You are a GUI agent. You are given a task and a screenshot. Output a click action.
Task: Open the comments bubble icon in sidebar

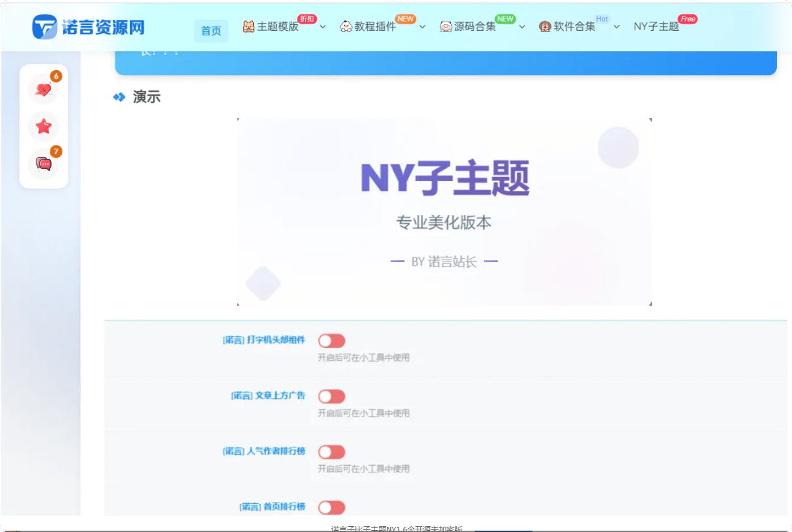click(x=43, y=164)
